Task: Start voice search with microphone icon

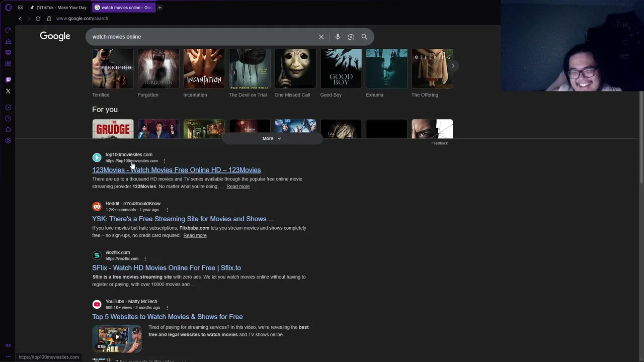Action: (338, 37)
